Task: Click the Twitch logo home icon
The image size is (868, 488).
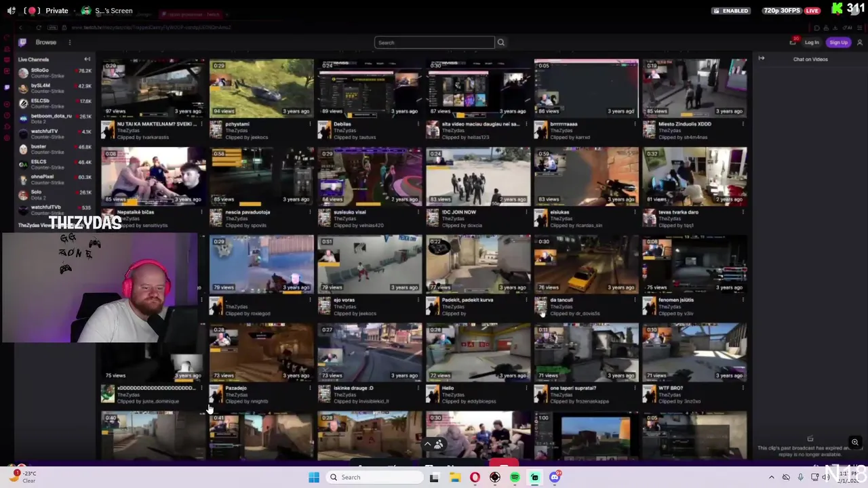Action: (x=22, y=42)
